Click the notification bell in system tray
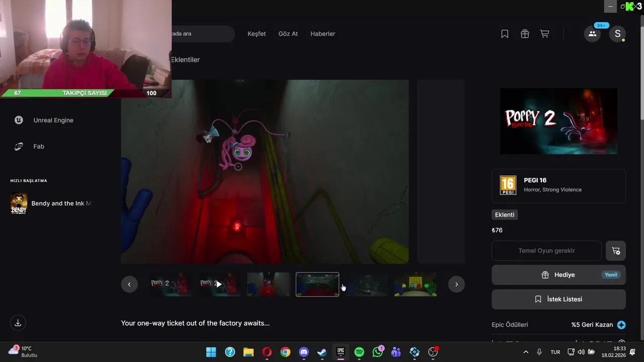 point(632,352)
